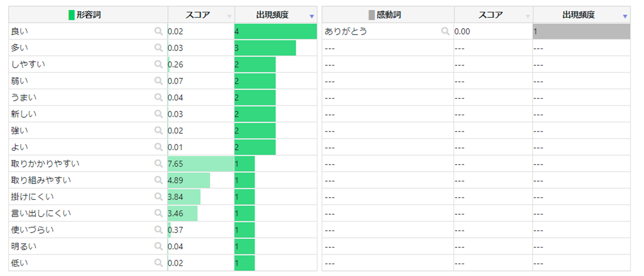The width and height of the screenshot is (644, 276).
Task: Click the search icon beside 言い出しにくい
Action: click(158, 213)
